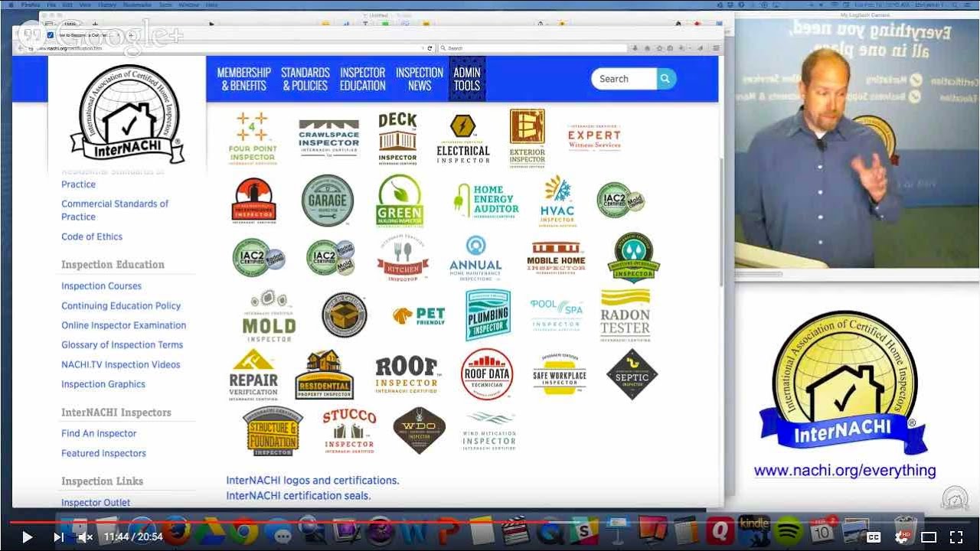The image size is (980, 551).
Task: Click the Mold Inspector logo
Action: (269, 315)
